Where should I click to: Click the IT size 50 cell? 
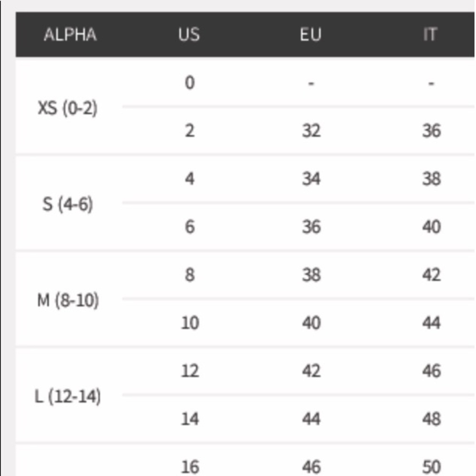431,466
